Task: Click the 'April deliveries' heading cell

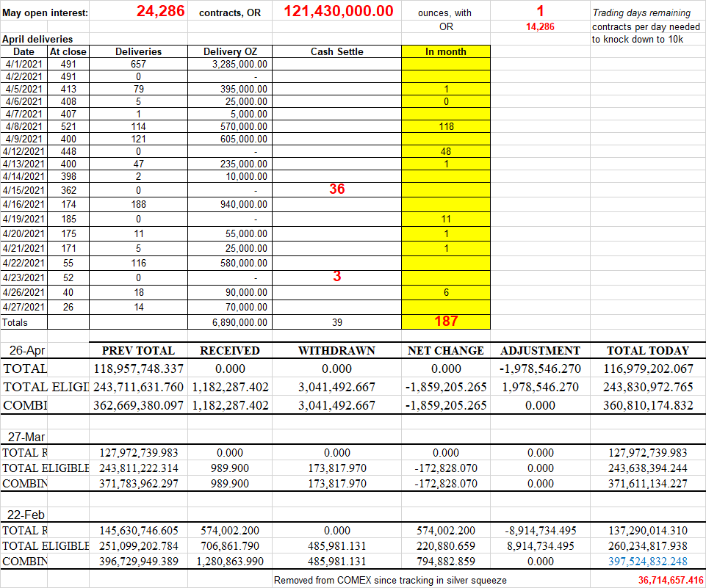Action: point(37,39)
